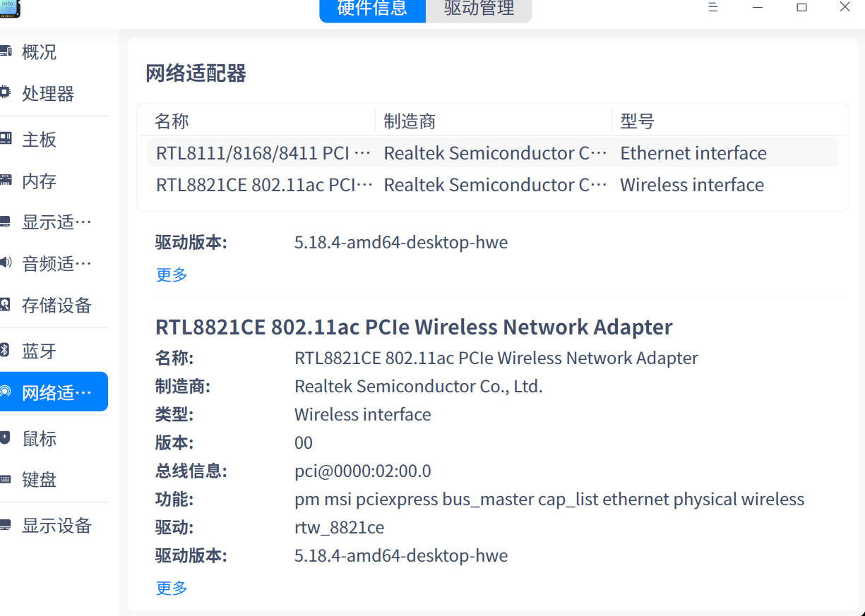
Task: Open the 键盘 keyboard section
Action: [39, 479]
